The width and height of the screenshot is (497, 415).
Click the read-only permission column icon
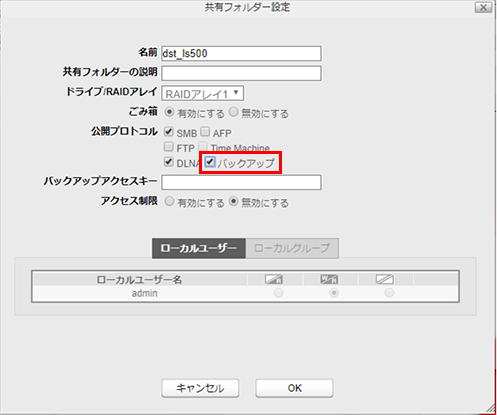coord(274,279)
